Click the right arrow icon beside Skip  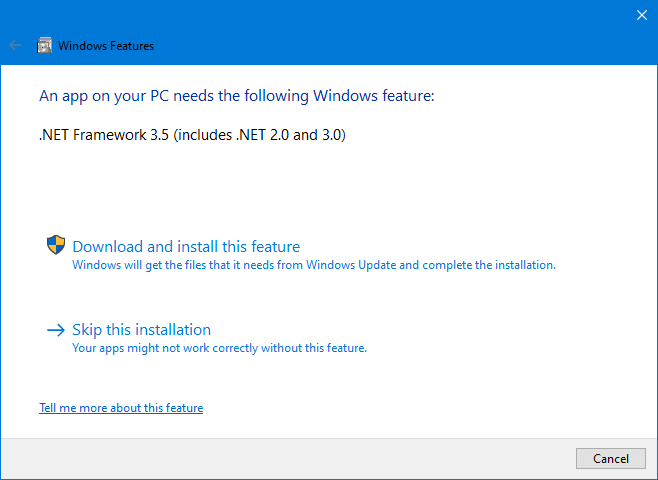pyautogui.click(x=56, y=330)
